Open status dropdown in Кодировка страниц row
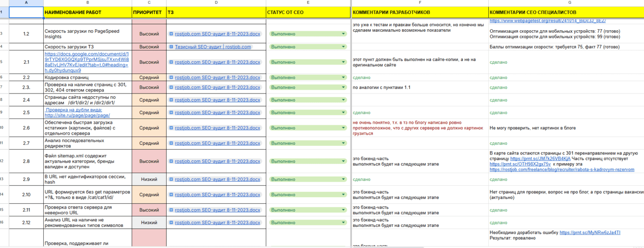The image size is (644, 248). tap(344, 78)
